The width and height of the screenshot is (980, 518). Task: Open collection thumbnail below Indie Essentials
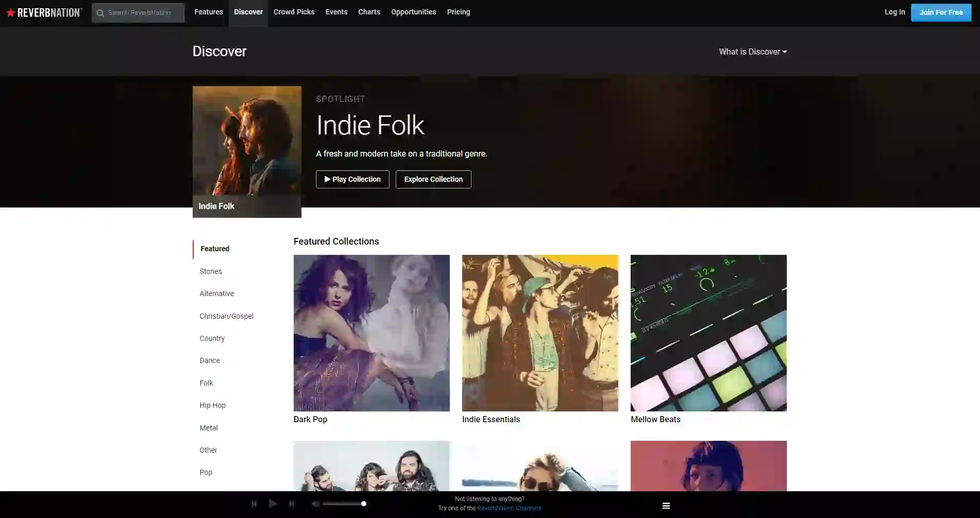point(540,465)
